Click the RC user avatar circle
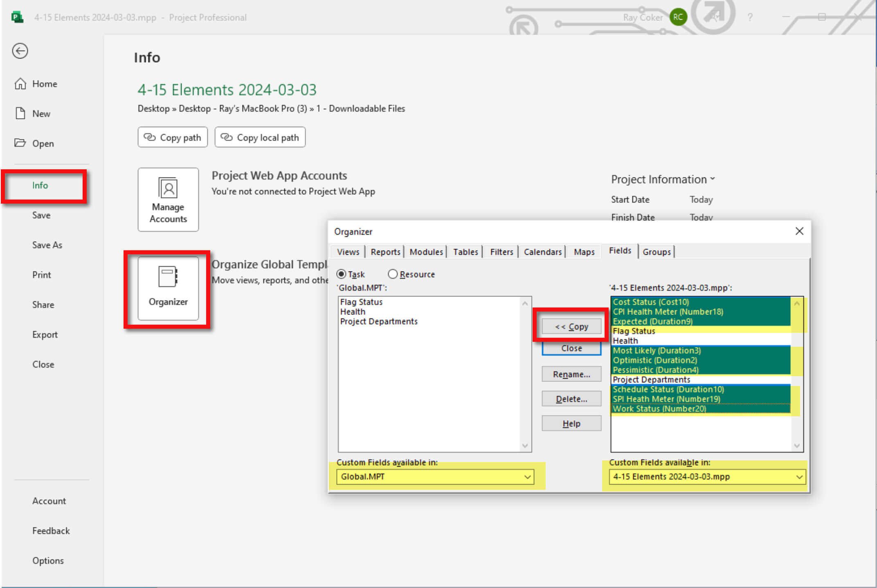This screenshot has width=877, height=588. [678, 17]
